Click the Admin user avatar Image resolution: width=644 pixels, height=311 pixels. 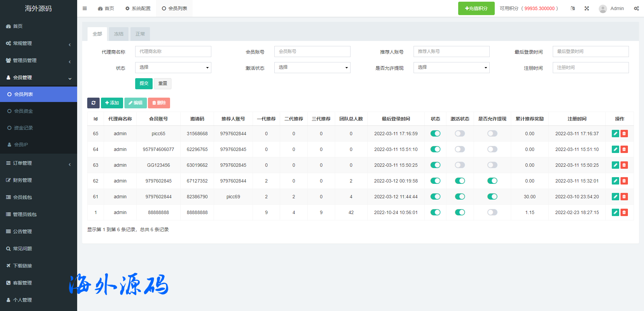click(603, 9)
